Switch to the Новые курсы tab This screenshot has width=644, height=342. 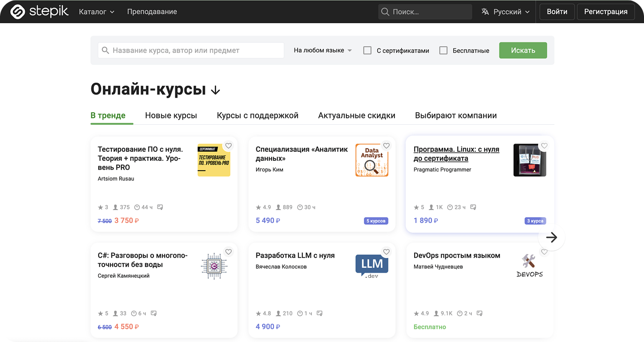click(x=171, y=115)
